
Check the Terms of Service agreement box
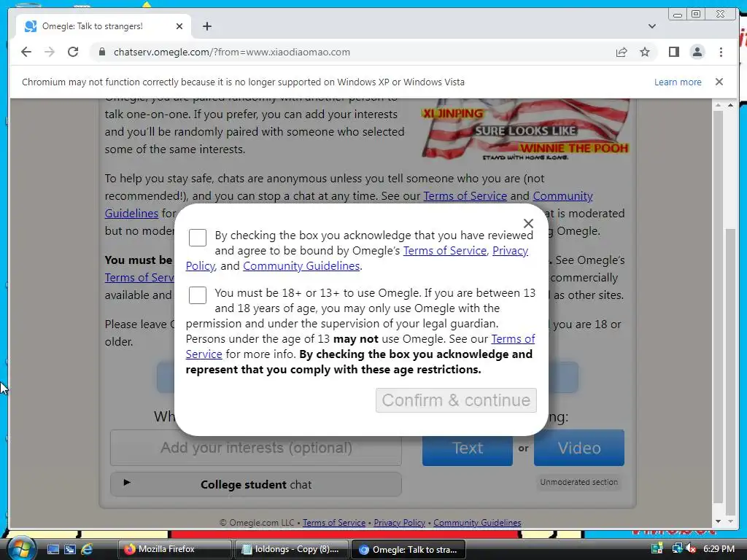pyautogui.click(x=197, y=238)
